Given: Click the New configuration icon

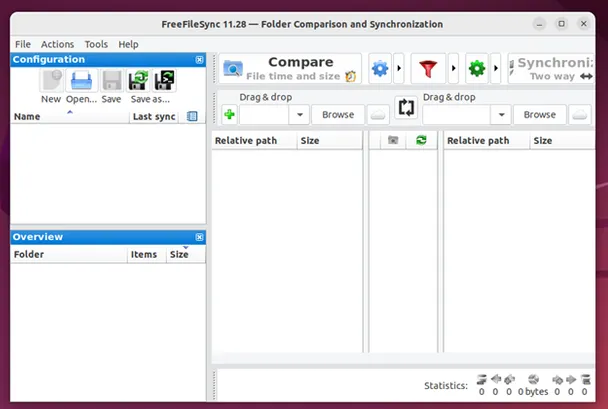Looking at the screenshot, I should pos(52,80).
